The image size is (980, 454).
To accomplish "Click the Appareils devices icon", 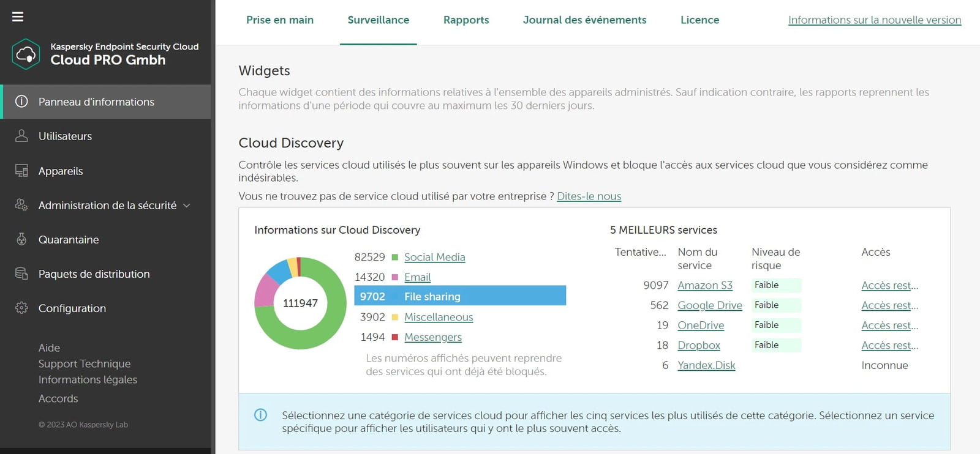I will coord(21,171).
